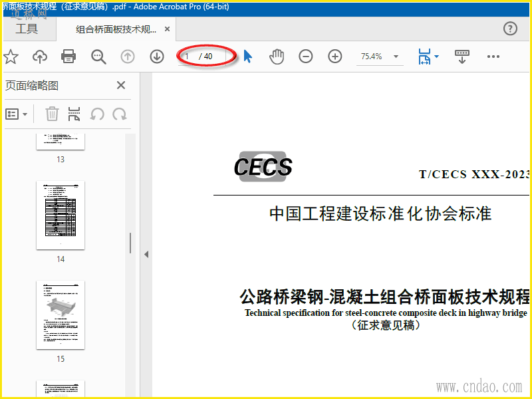Click the total page count / 40
Viewport: 532px width, 399px height.
205,57
